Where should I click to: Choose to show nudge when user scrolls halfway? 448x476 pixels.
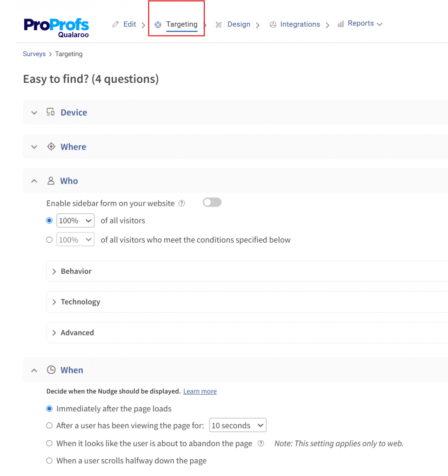[x=49, y=460]
